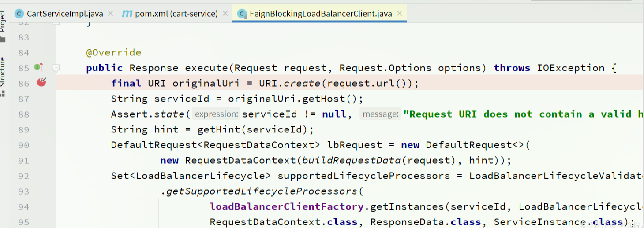The width and height of the screenshot is (644, 228).
Task: Switch to the CartServiceImpl.java tab
Action: coord(64,14)
